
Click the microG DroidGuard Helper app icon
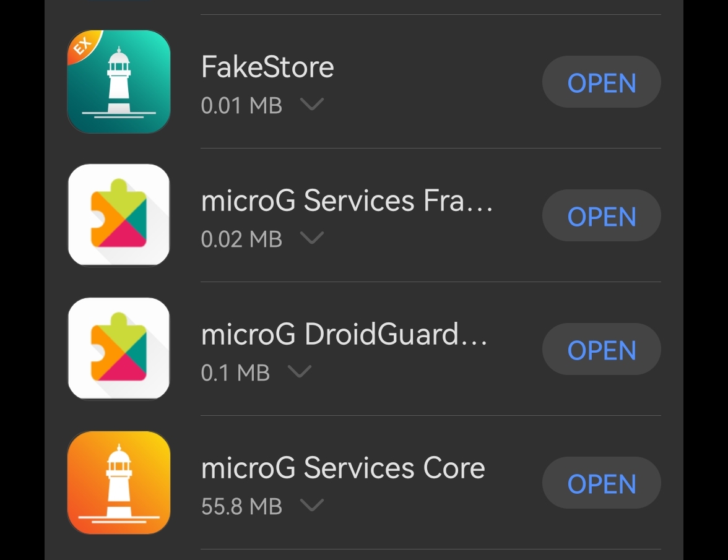click(118, 348)
